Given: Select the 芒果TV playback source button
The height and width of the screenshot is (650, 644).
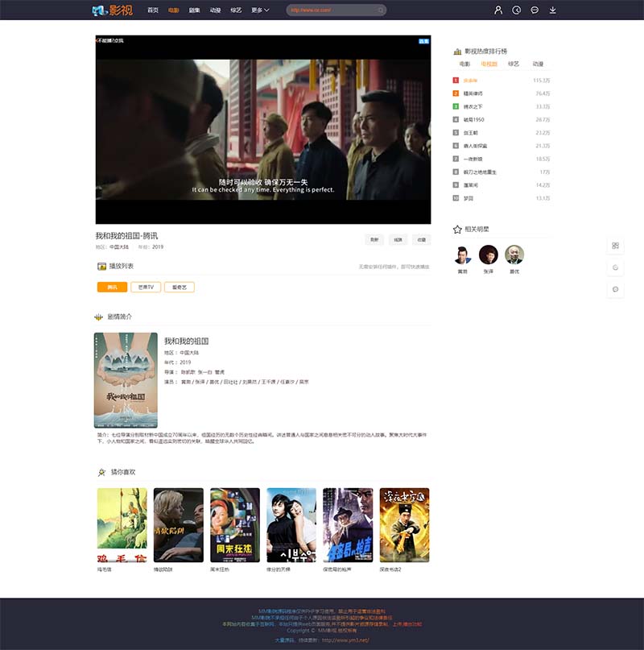Looking at the screenshot, I should click(146, 288).
